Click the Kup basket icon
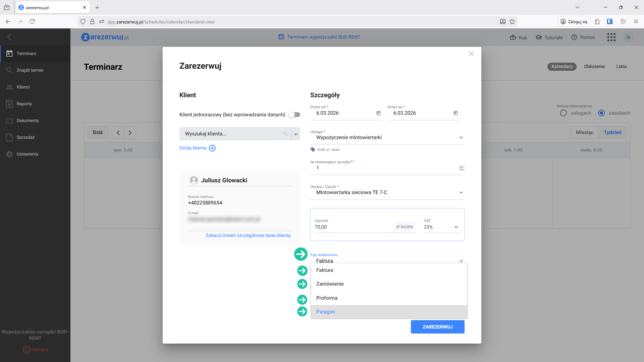Screen dimensions: 644x362 tap(513, 38)
